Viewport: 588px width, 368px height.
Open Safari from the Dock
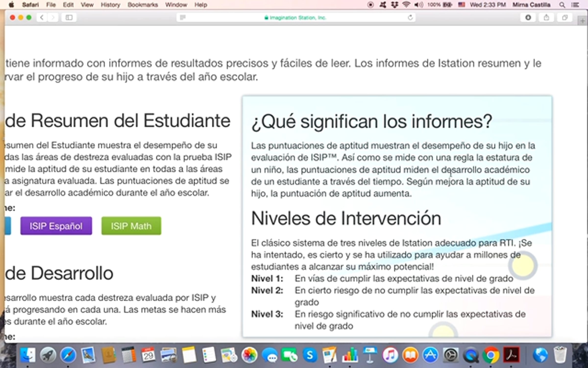pyautogui.click(x=68, y=355)
